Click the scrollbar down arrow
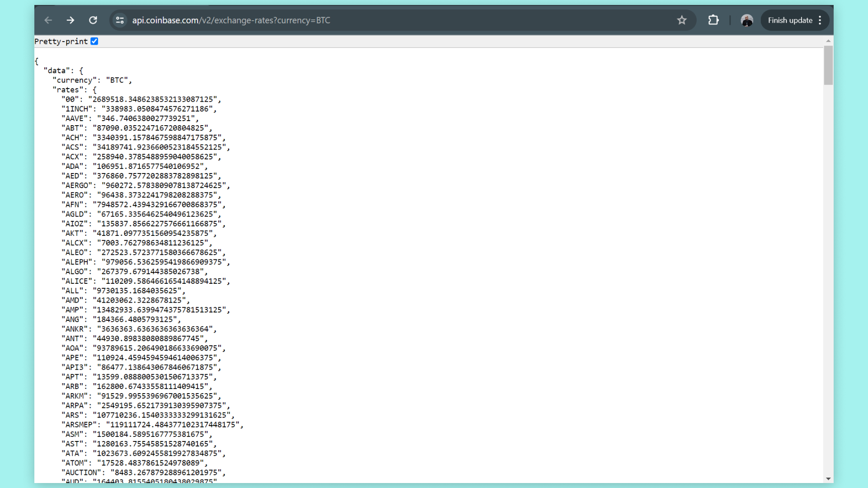The height and width of the screenshot is (488, 868). 828,479
